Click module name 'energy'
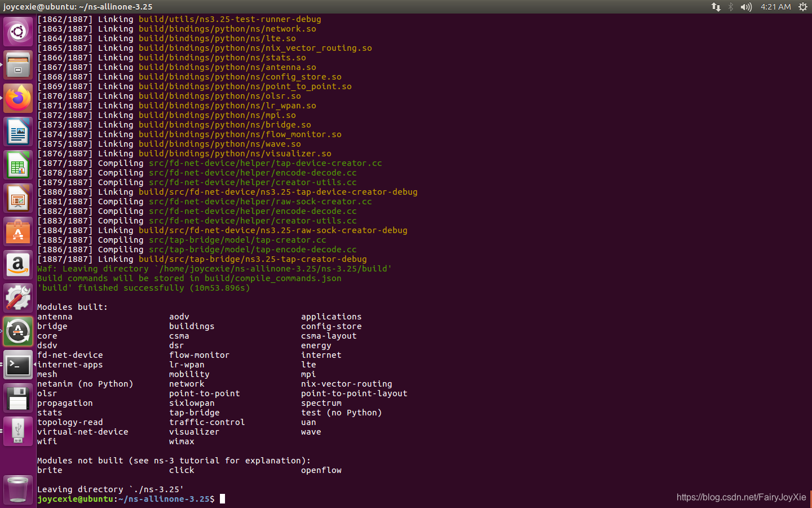812x508 pixels. click(316, 345)
